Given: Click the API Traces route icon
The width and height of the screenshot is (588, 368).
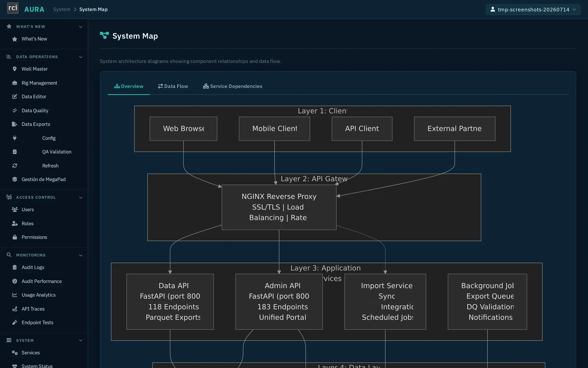Looking at the screenshot, I should pyautogui.click(x=15, y=309).
